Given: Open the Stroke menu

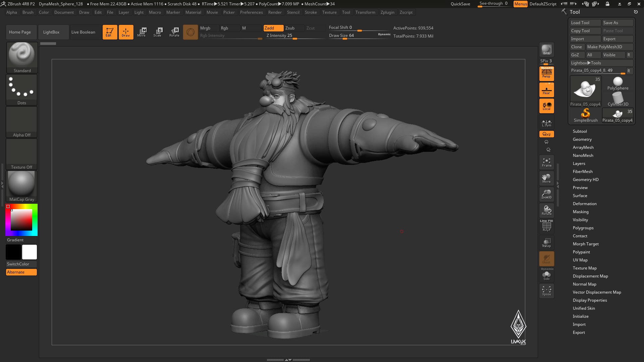Looking at the screenshot, I should [311, 12].
